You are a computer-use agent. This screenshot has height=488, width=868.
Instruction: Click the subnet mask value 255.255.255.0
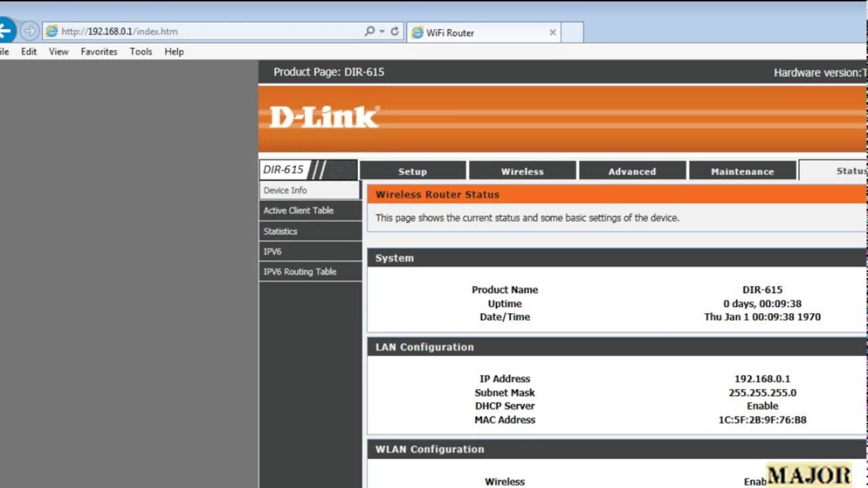[762, 392]
